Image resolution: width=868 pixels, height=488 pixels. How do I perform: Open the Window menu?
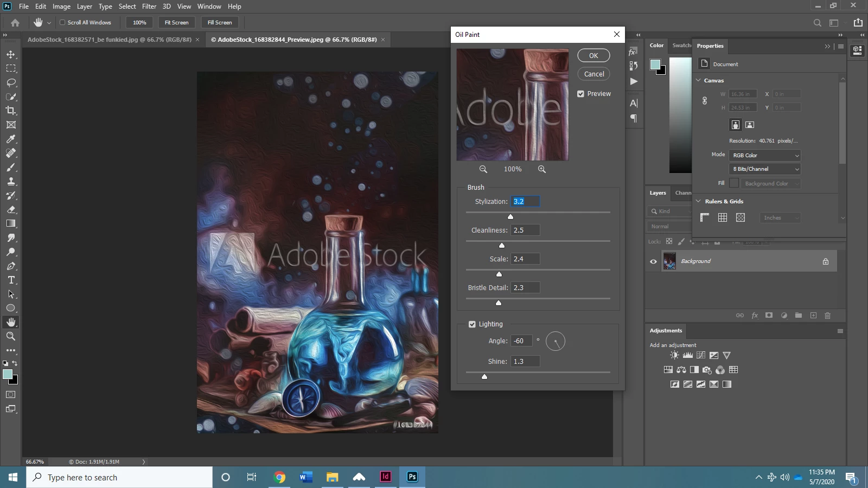pos(209,7)
